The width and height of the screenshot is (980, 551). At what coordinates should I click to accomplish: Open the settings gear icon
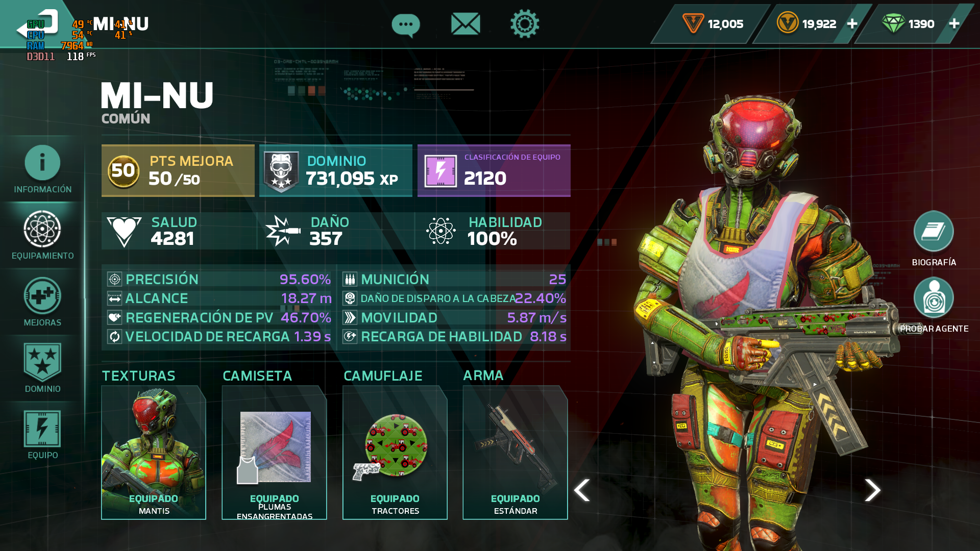[525, 23]
